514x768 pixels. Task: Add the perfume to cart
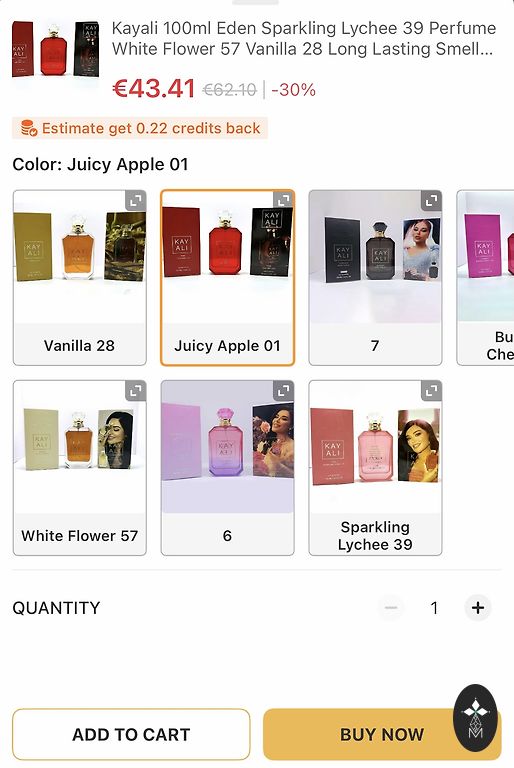pos(131,734)
